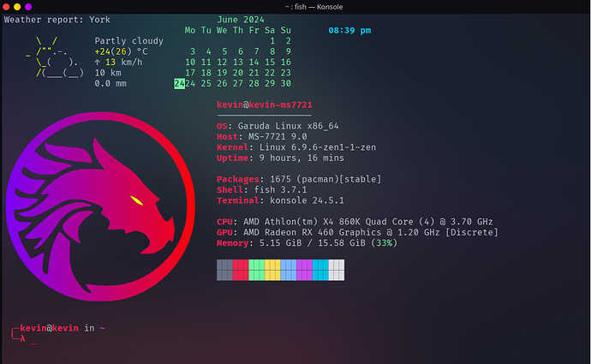Click the red color block in palette
Image resolution: width=591 pixels, height=364 pixels.
pos(241,270)
